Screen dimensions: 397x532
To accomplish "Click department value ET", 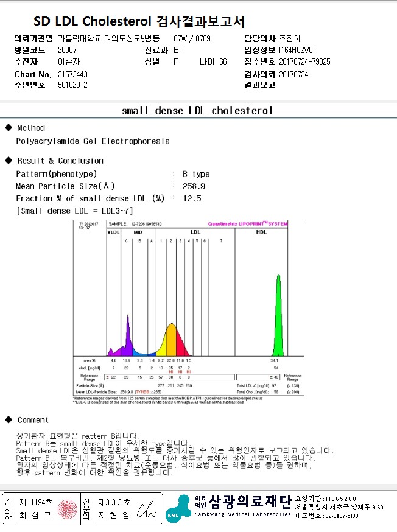I will click(178, 50).
